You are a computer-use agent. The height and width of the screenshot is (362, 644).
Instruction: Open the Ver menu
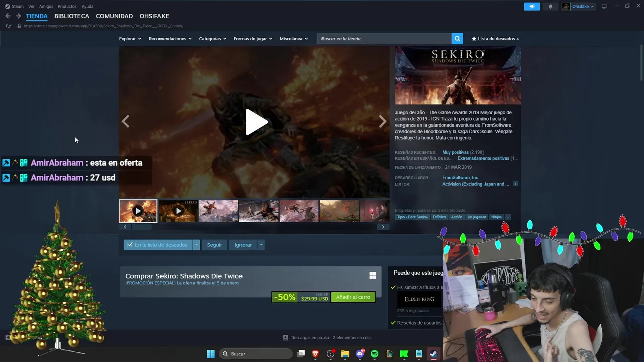tap(31, 6)
